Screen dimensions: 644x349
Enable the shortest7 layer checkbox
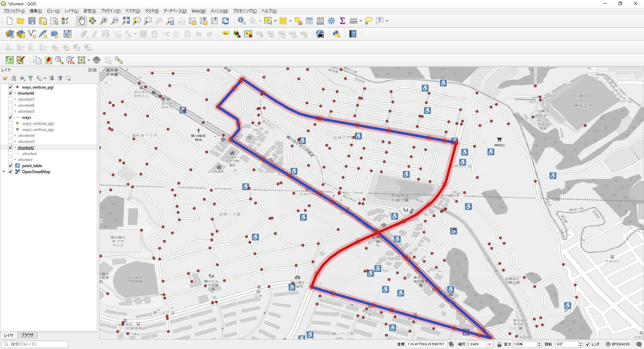pos(10,99)
